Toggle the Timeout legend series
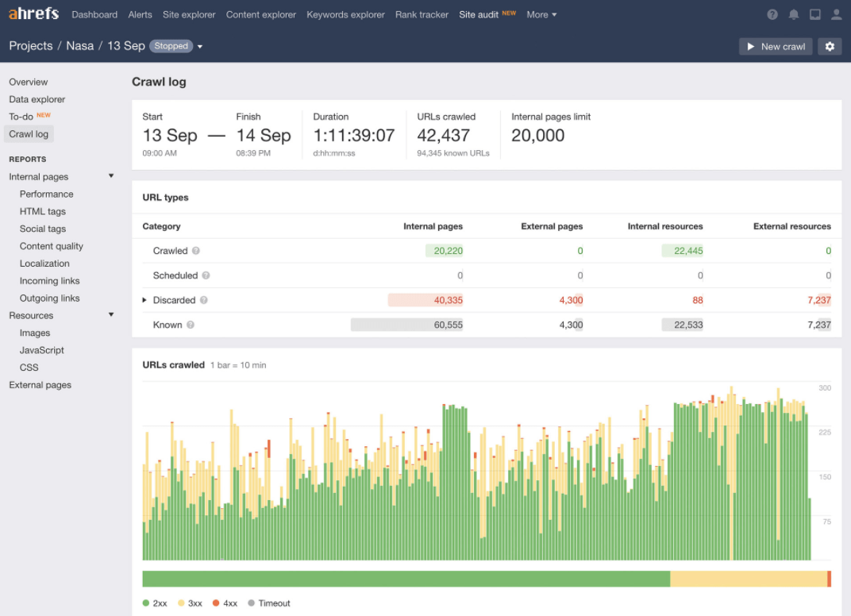The width and height of the screenshot is (851, 616). [269, 603]
